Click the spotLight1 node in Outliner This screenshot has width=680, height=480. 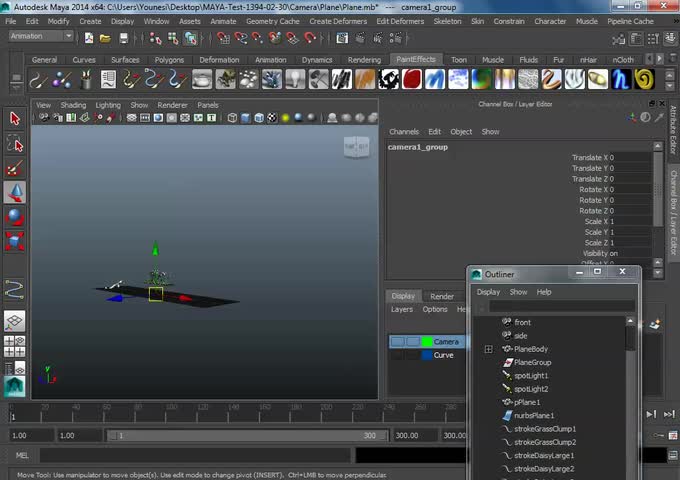530,375
